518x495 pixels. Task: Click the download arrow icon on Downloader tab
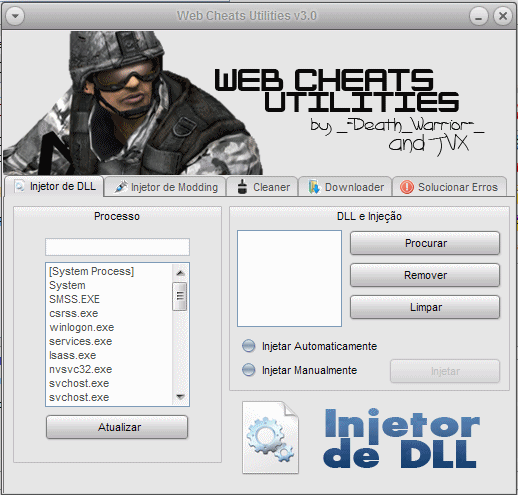pos(314,187)
